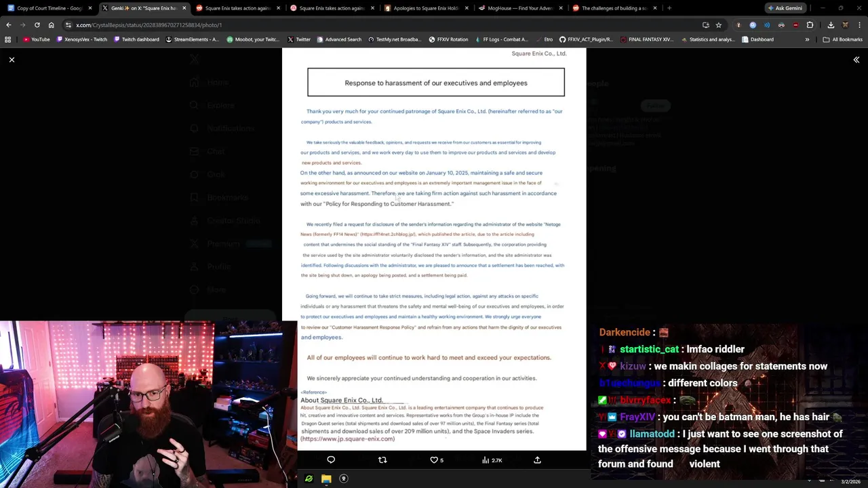Open the FFXIV Rotation bookmark
The height and width of the screenshot is (488, 868).
point(448,39)
